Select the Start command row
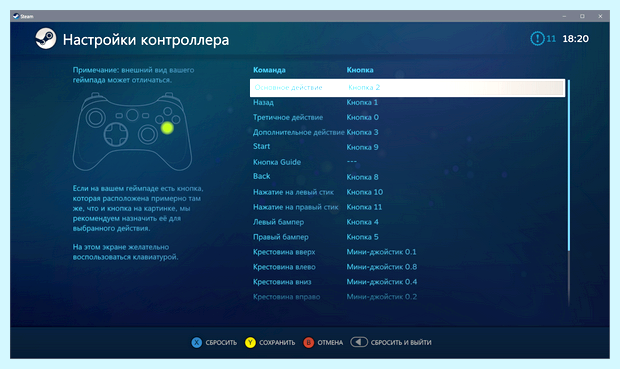 pos(407,147)
